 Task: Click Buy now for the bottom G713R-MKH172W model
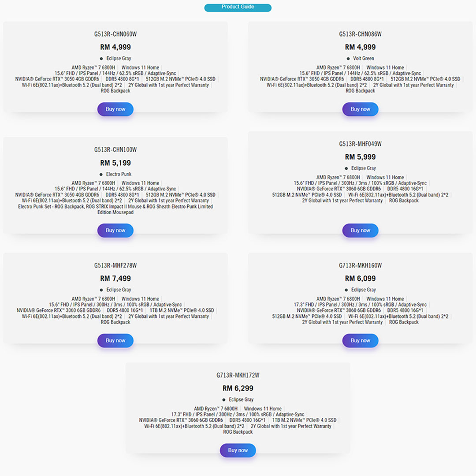click(238, 450)
